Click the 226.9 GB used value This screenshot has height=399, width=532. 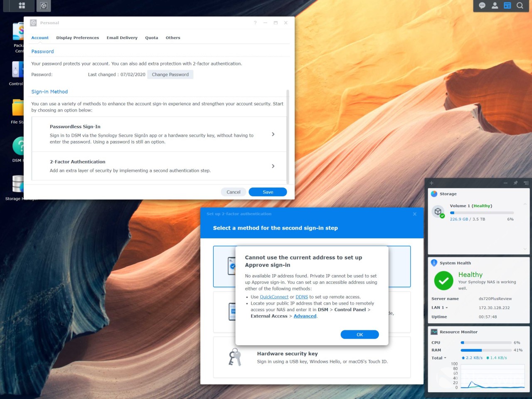(x=459, y=219)
